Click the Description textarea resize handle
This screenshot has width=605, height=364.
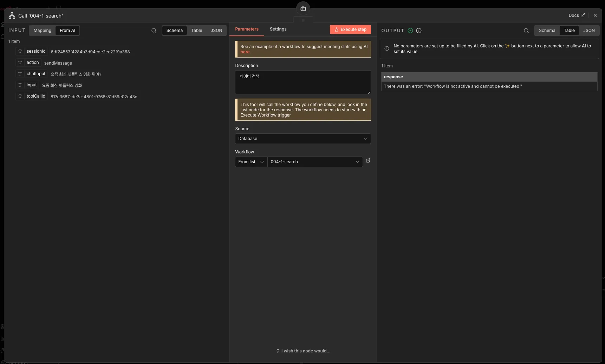click(x=369, y=92)
